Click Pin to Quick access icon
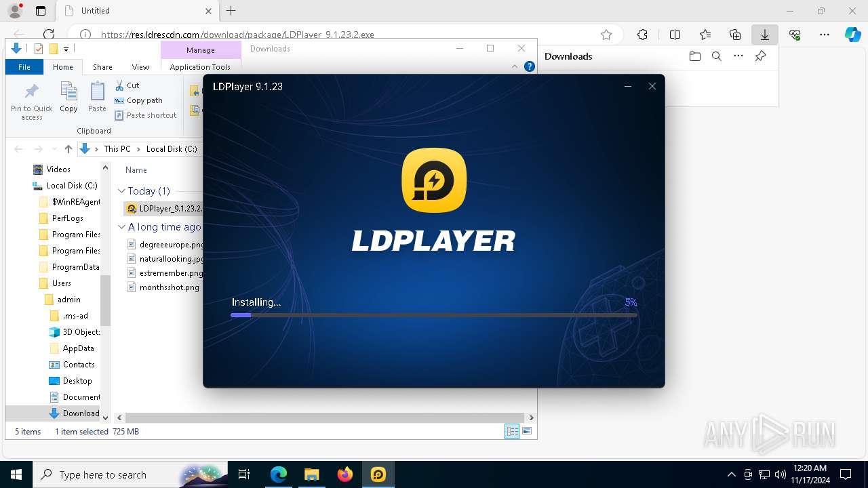 [x=31, y=102]
